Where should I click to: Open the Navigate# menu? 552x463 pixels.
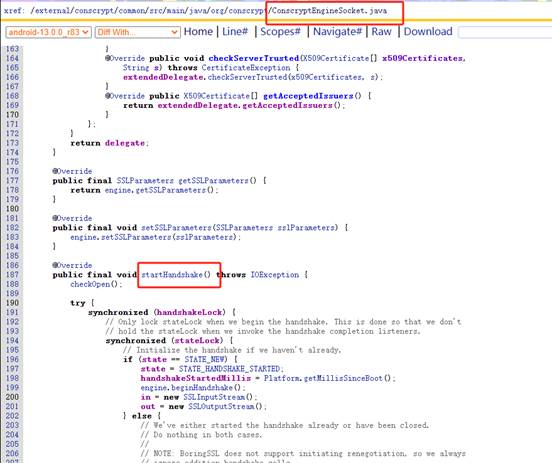pos(337,32)
